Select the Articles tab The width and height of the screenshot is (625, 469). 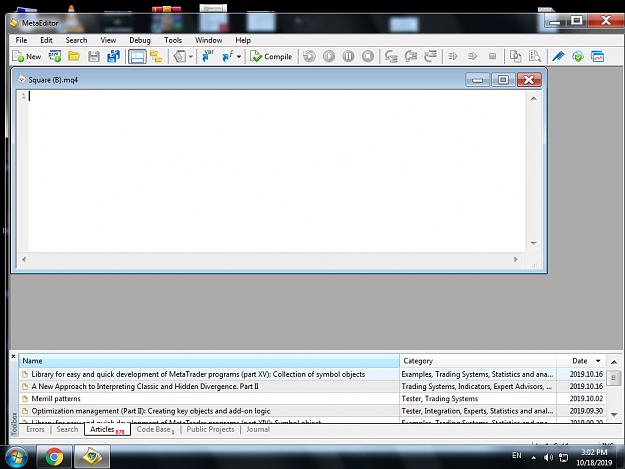[x=107, y=430]
